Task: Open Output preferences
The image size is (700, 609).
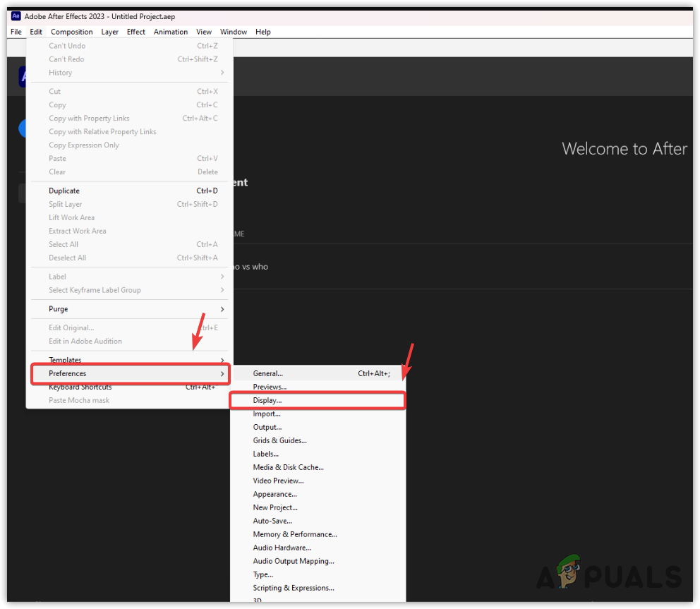Action: point(318,427)
